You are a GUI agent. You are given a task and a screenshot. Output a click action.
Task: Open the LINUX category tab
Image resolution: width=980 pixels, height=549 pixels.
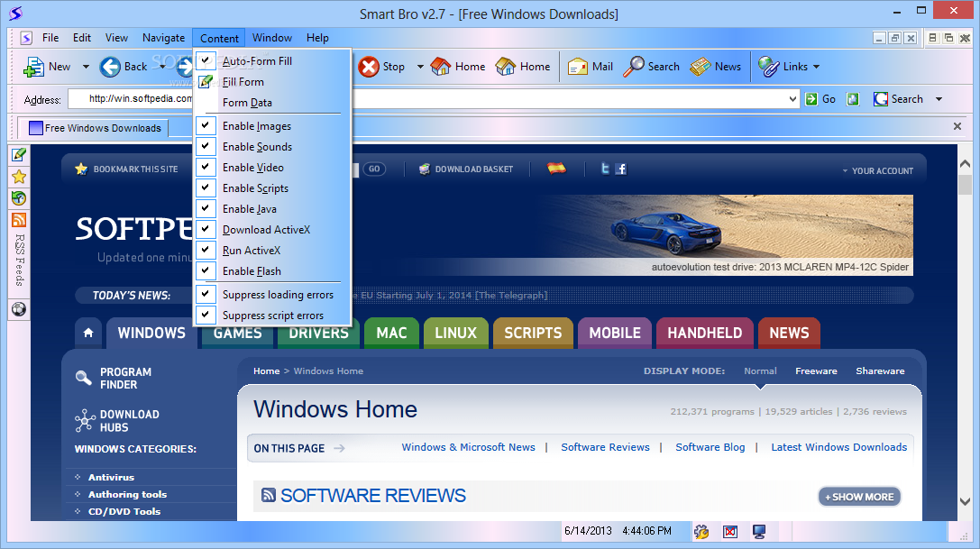(x=455, y=333)
